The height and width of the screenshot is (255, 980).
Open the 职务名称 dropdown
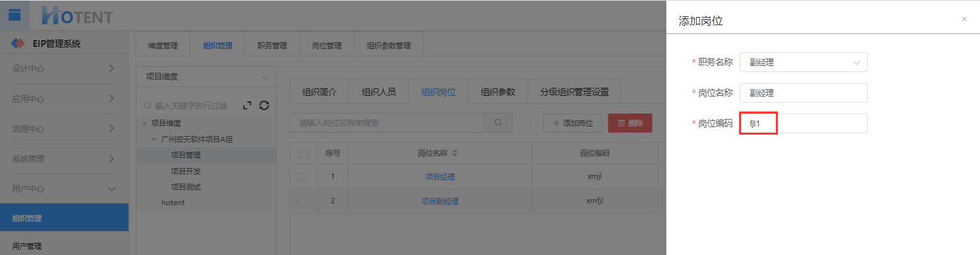pos(803,63)
